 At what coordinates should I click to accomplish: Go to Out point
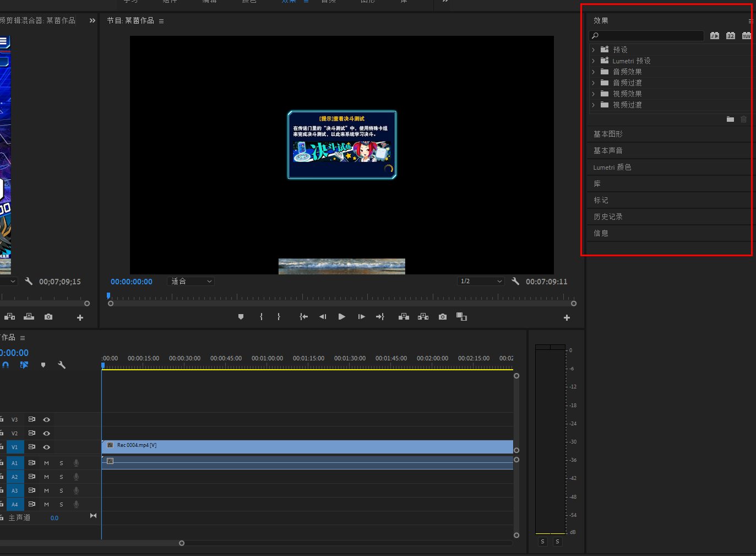coord(380,317)
